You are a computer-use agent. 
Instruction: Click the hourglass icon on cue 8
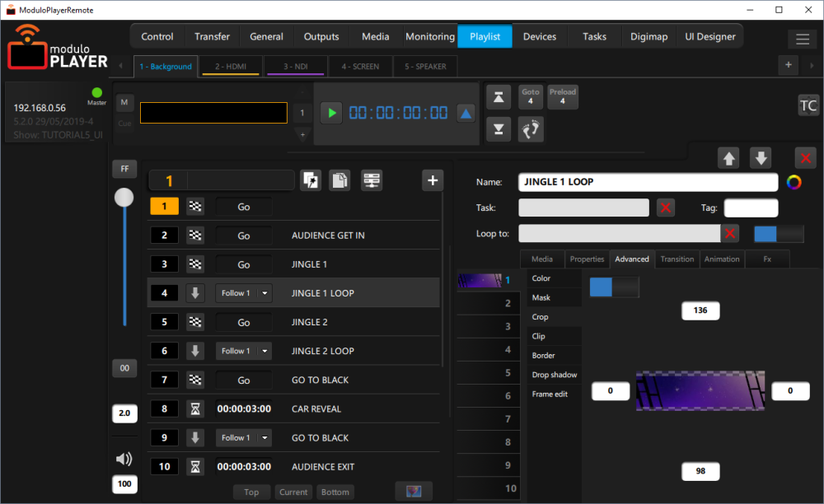195,408
